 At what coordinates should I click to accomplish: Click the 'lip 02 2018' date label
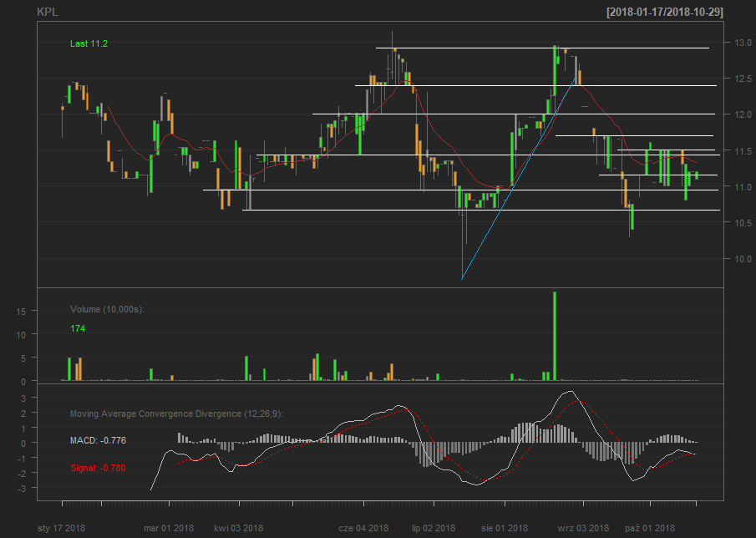[434, 528]
